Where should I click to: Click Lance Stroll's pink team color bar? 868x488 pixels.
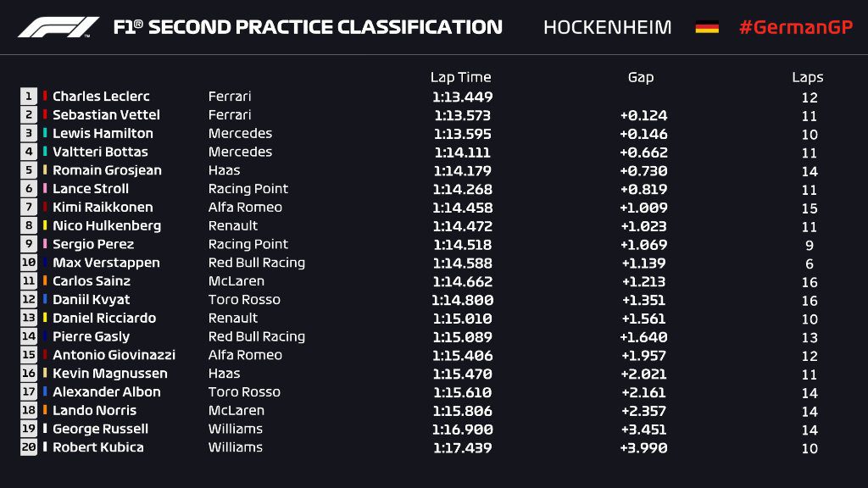coord(45,189)
